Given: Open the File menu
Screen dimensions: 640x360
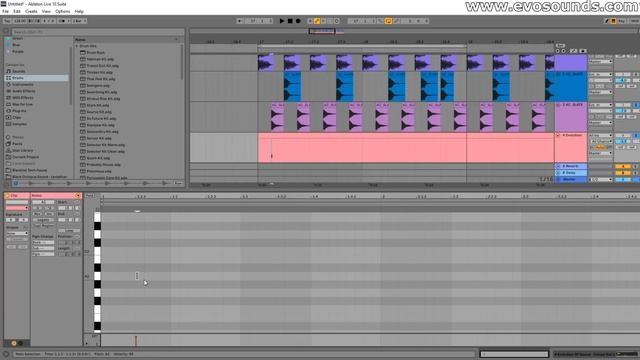Looking at the screenshot, I should click(x=5, y=11).
